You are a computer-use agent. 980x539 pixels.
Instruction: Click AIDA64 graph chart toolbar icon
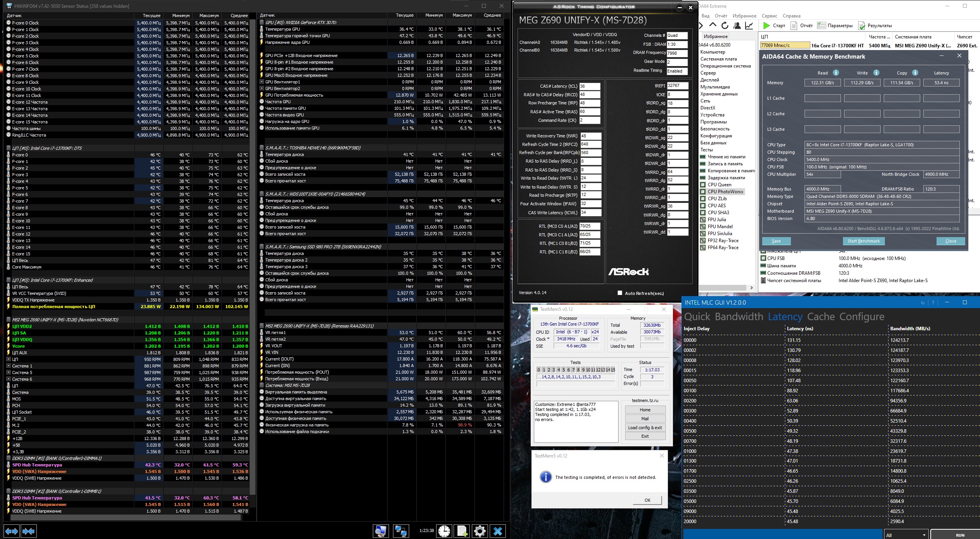pyautogui.click(x=749, y=26)
